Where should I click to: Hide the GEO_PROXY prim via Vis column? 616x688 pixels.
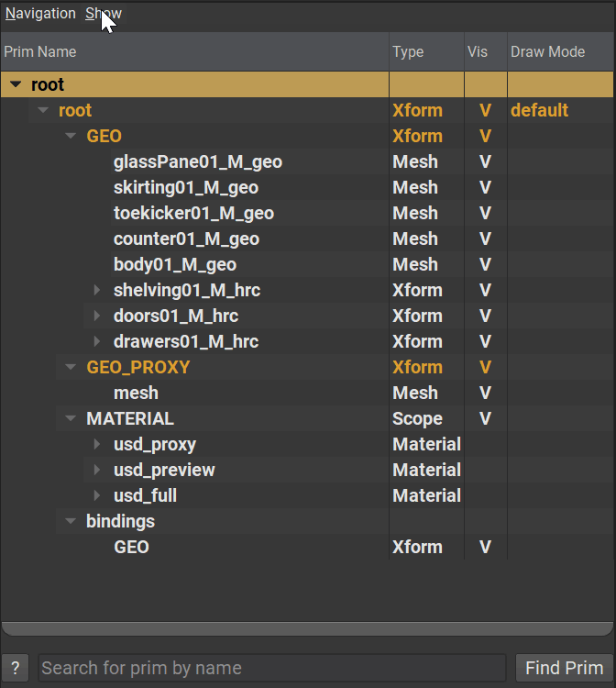pos(486,368)
